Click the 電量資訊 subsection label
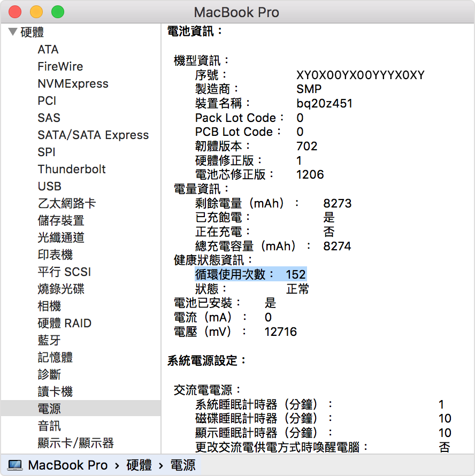 pyautogui.click(x=201, y=189)
